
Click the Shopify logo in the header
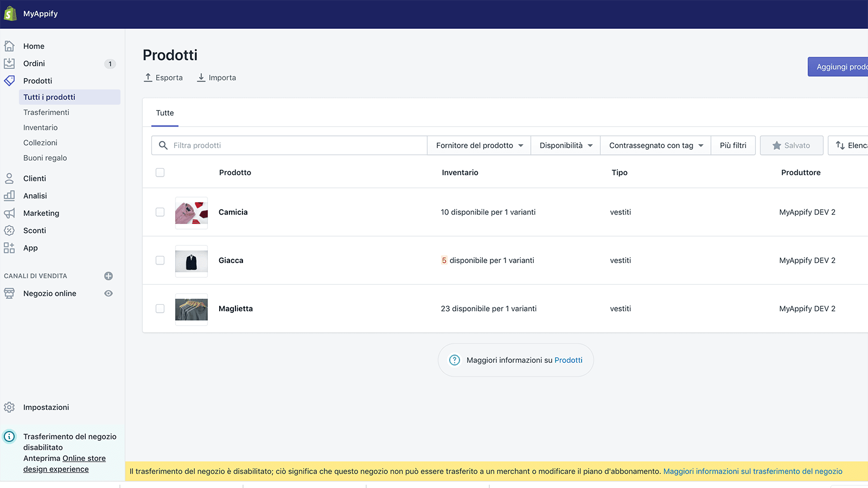[10, 14]
